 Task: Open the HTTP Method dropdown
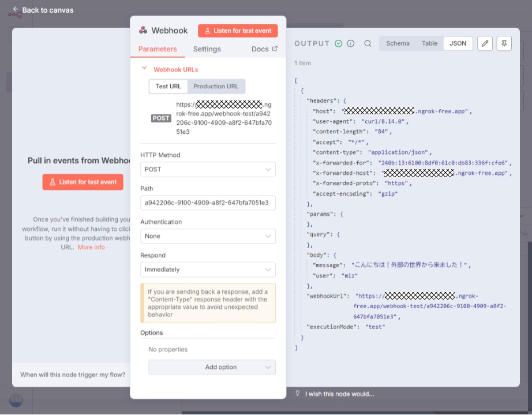[208, 170]
